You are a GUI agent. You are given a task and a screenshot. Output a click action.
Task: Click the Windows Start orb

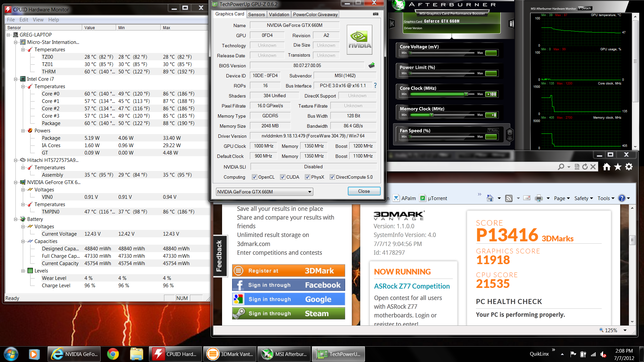point(11,354)
